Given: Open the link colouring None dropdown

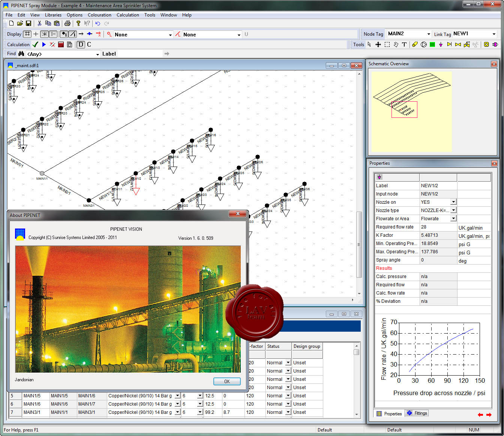Looking at the screenshot, I should coord(239,35).
